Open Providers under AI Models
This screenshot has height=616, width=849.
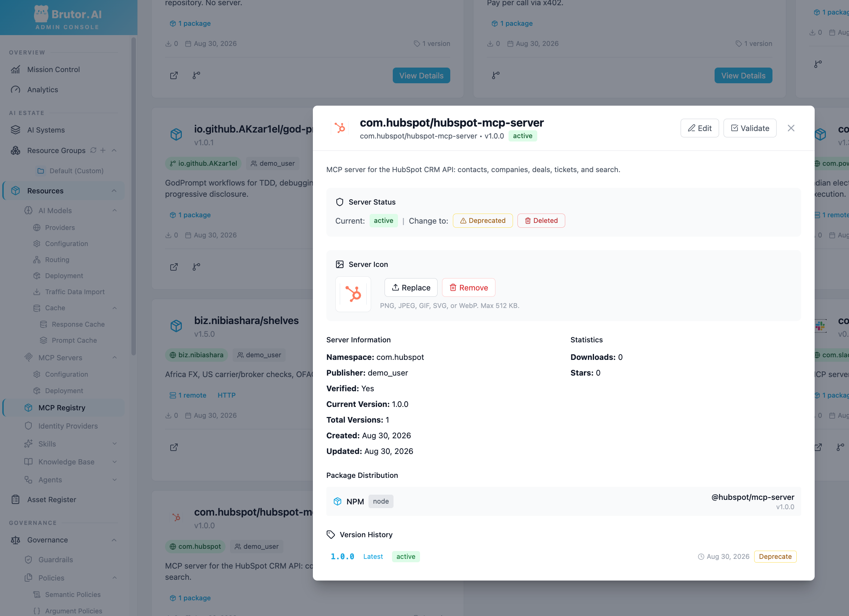point(60,227)
